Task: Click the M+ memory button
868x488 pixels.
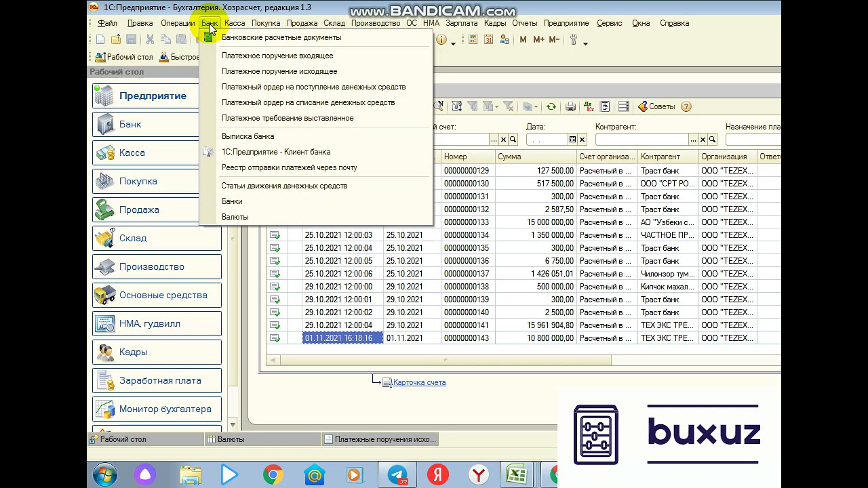Action: pos(538,40)
